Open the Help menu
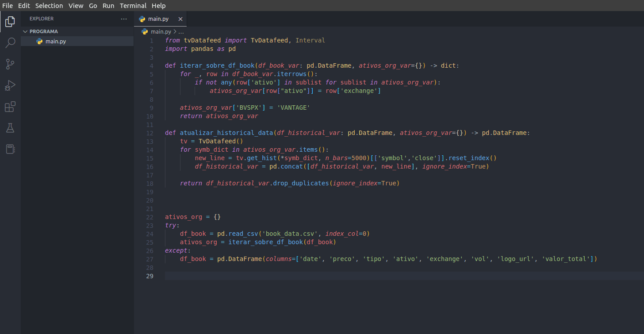Screen dimensions: 644x334 point(159,6)
